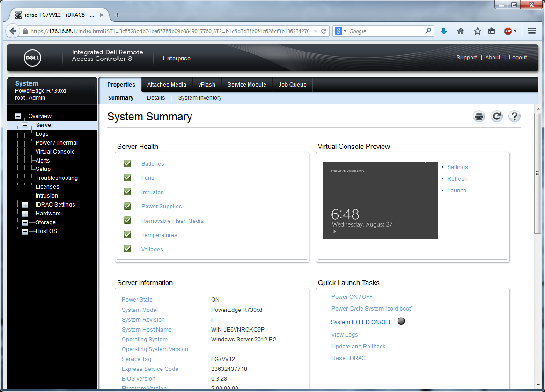Click the page vertical scrollbar
Image resolution: width=545 pixels, height=392 pixels.
pos(538,173)
